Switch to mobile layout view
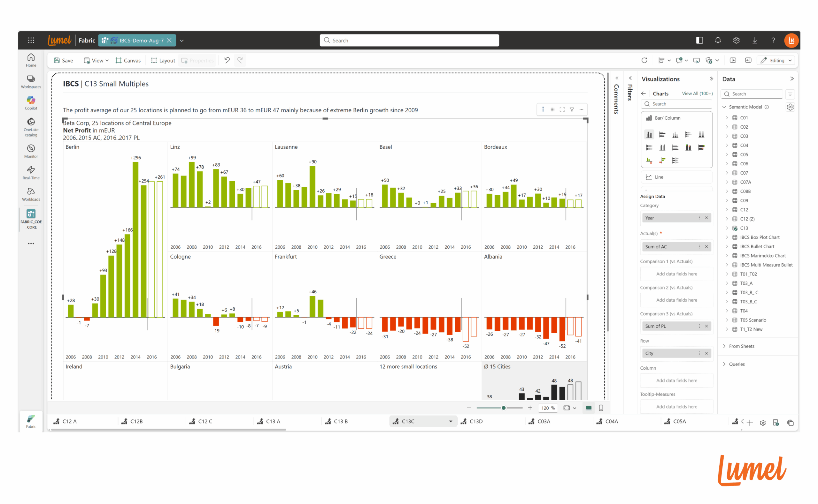The image size is (818, 504). pyautogui.click(x=601, y=408)
